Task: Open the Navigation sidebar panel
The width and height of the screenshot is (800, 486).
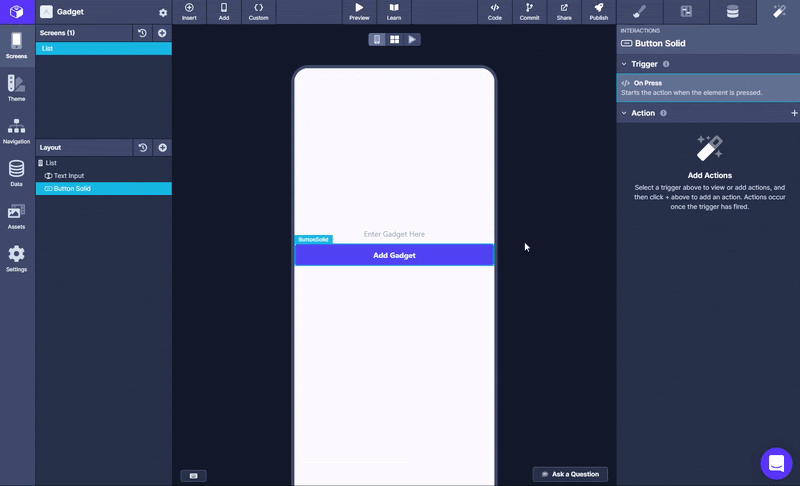Action: 16,131
